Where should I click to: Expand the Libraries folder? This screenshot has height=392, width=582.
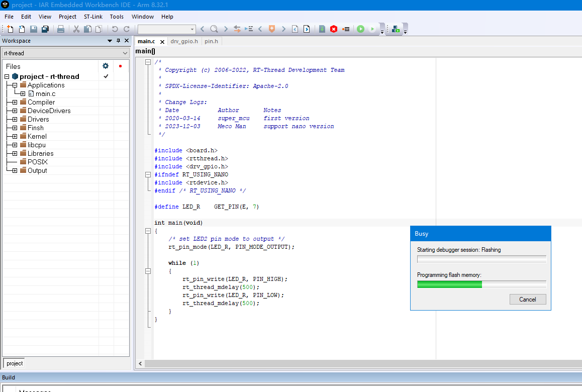15,153
